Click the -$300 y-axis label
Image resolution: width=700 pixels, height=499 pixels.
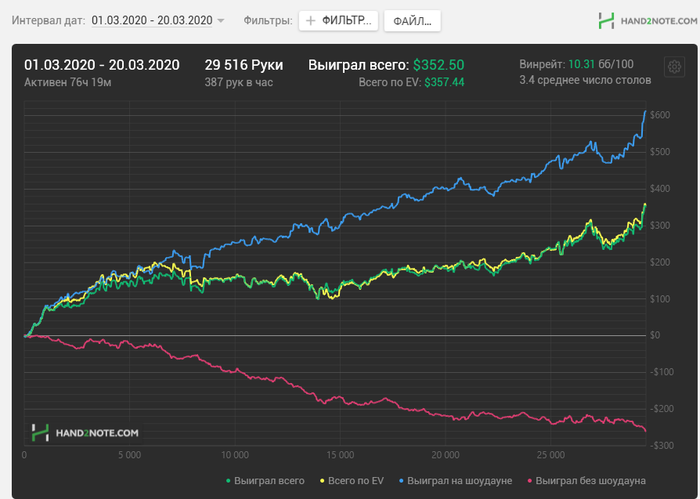click(x=662, y=445)
